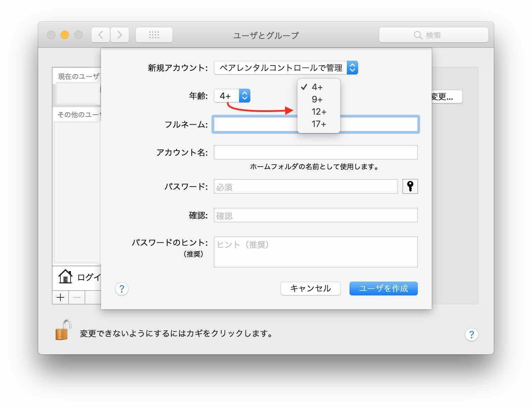Create the user with ユーザを作成 button

tap(383, 288)
